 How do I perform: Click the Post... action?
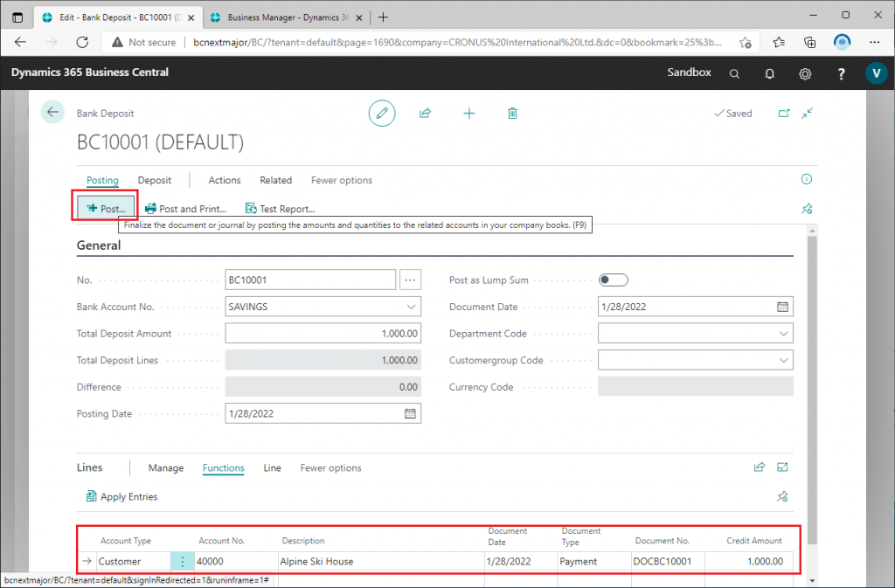pos(106,209)
